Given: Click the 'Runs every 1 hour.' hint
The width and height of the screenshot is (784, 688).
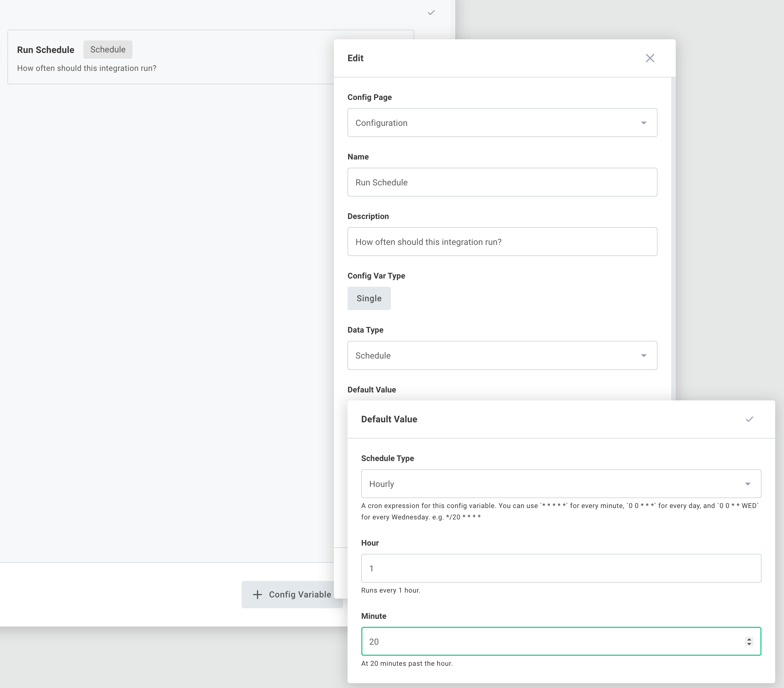Looking at the screenshot, I should pyautogui.click(x=391, y=590).
